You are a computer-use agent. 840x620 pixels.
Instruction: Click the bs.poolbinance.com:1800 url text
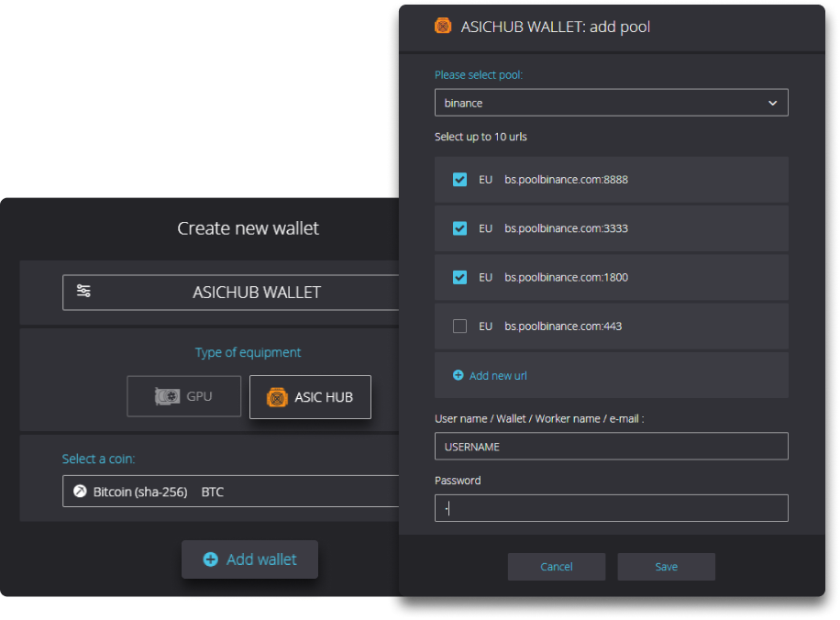pyautogui.click(x=566, y=277)
